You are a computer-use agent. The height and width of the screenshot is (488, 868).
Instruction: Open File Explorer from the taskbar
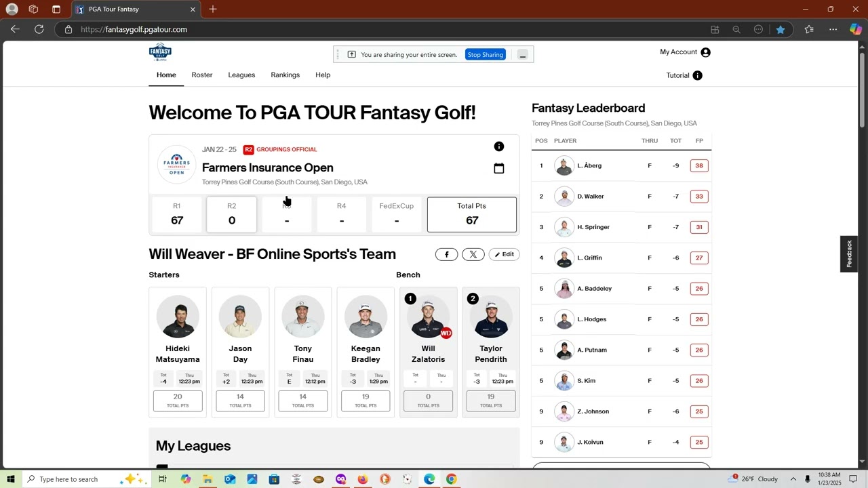208,479
